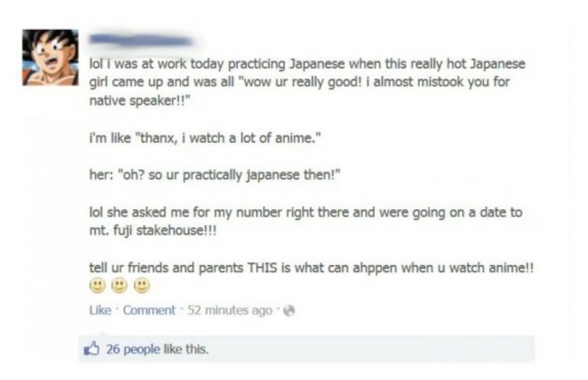
Task: Click the first smiley emoji
Action: click(98, 286)
